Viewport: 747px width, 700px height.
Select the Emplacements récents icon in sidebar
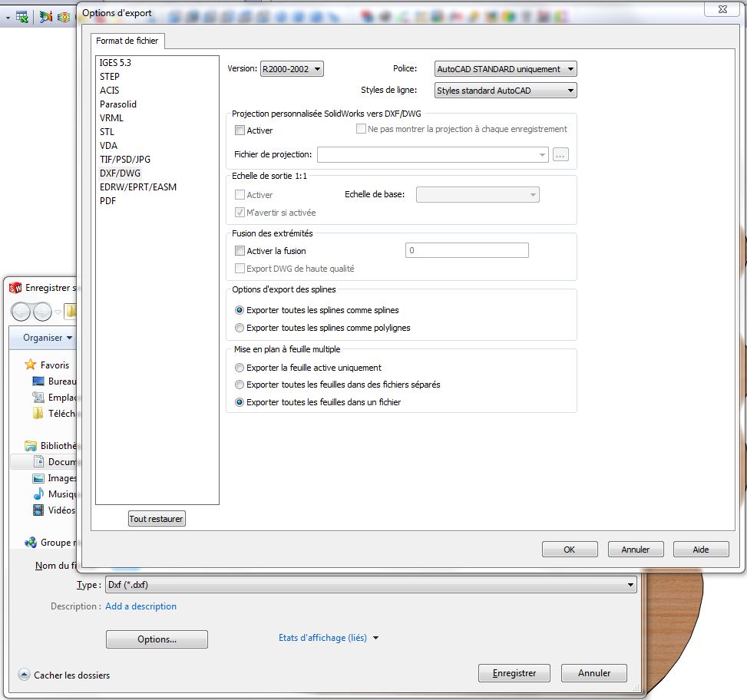[x=38, y=397]
